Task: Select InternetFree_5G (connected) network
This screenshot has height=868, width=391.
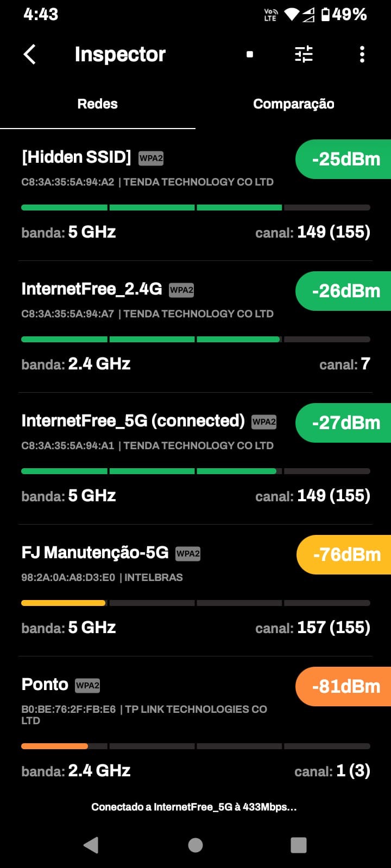Action: pyautogui.click(x=133, y=421)
